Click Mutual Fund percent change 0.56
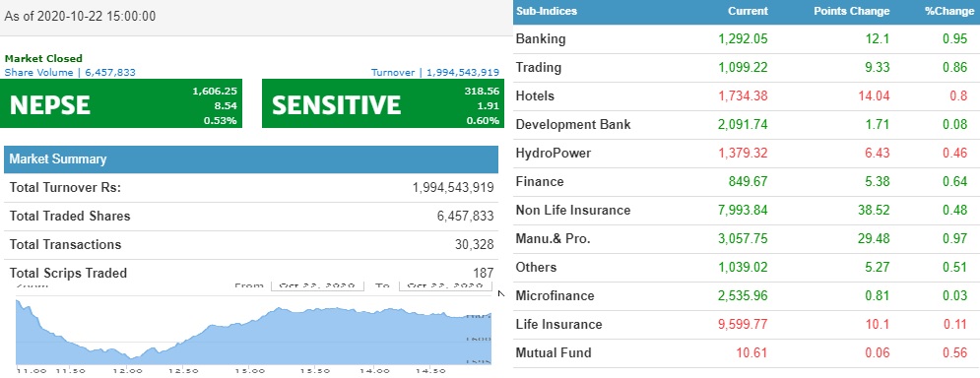This screenshot has height=378, width=980. point(955,353)
